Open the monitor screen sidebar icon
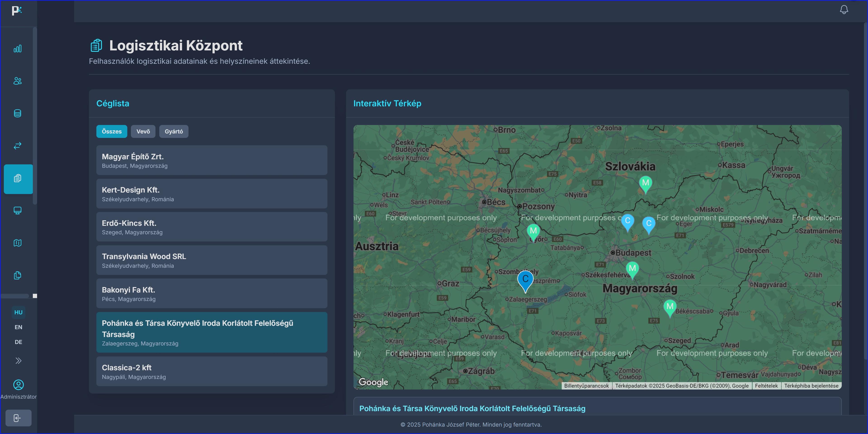This screenshot has width=868, height=434. (18, 211)
